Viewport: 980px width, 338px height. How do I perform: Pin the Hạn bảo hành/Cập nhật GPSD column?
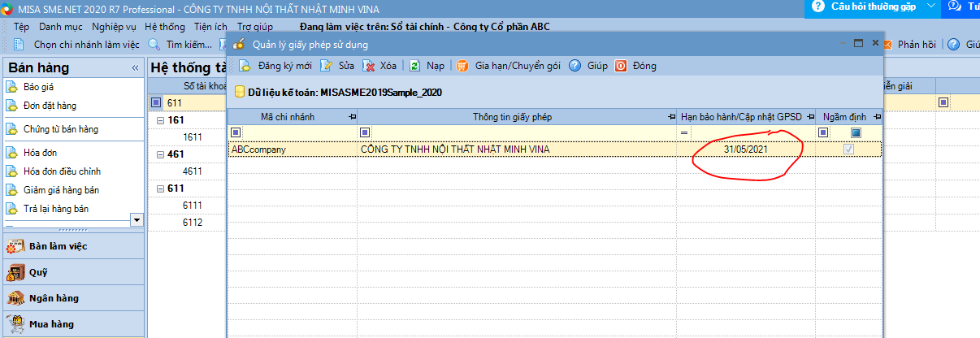click(x=809, y=118)
